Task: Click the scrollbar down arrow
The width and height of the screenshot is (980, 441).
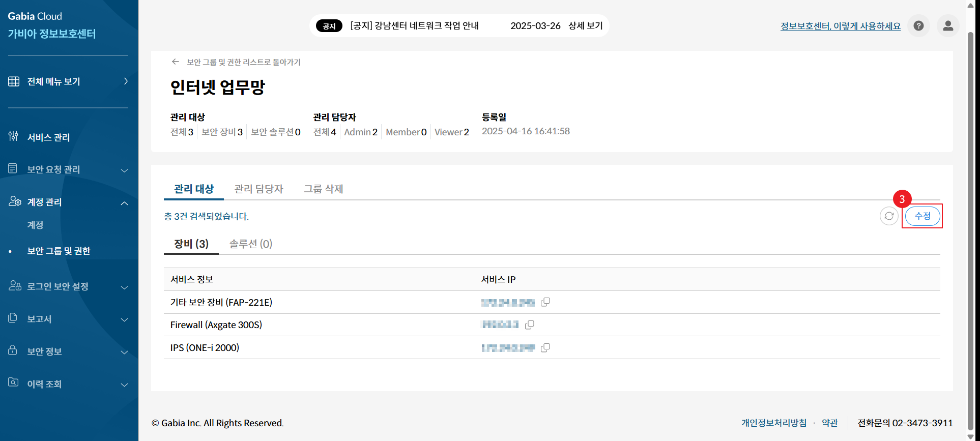Action: tap(970, 436)
